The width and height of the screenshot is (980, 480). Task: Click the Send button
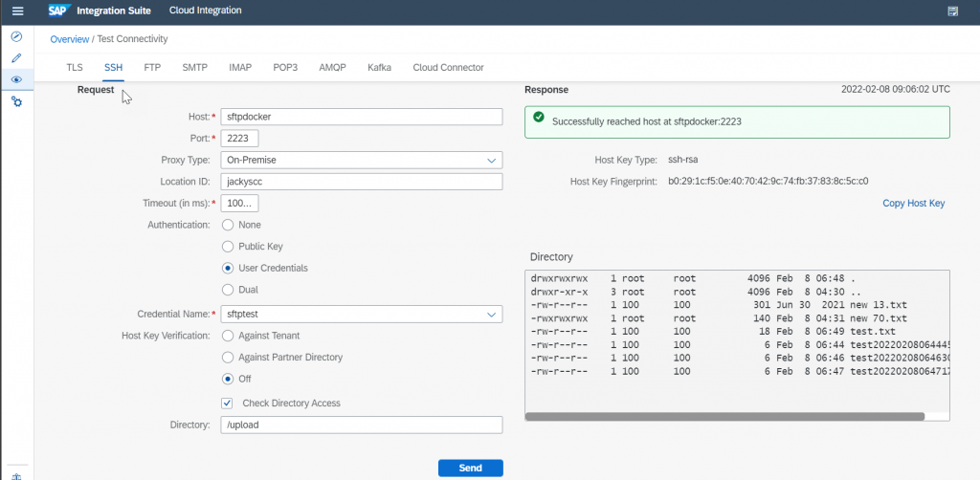471,469
